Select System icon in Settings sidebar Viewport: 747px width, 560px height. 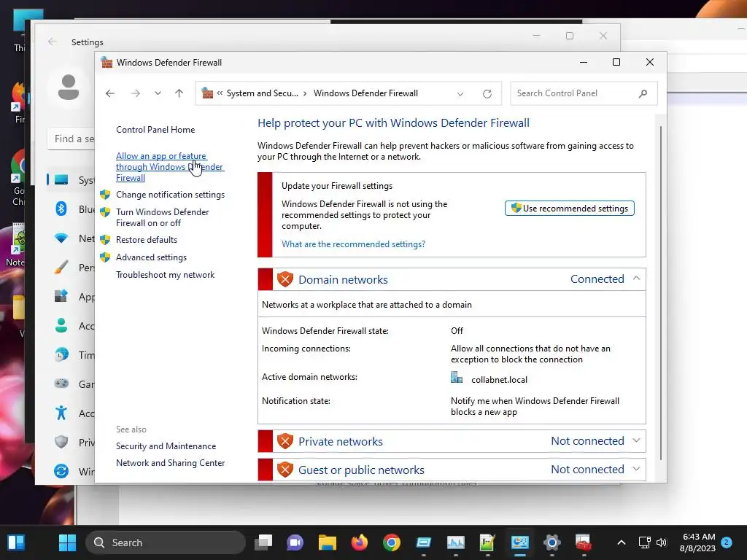coord(61,180)
